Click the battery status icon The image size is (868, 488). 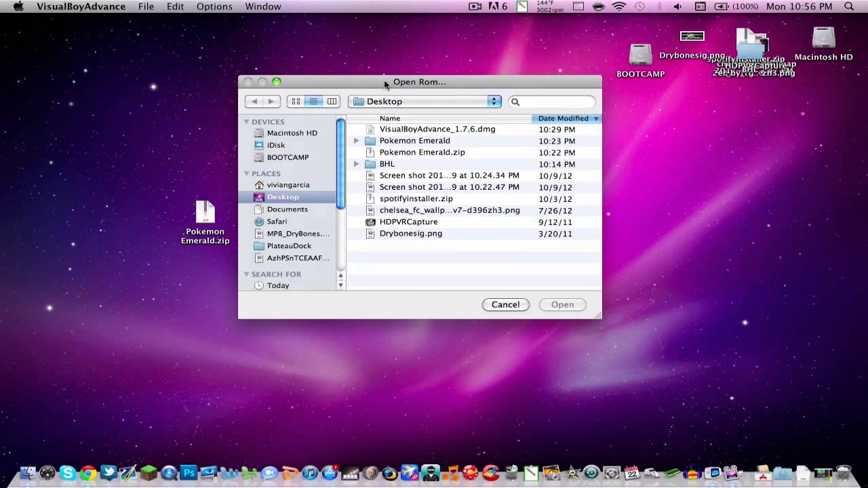point(722,7)
